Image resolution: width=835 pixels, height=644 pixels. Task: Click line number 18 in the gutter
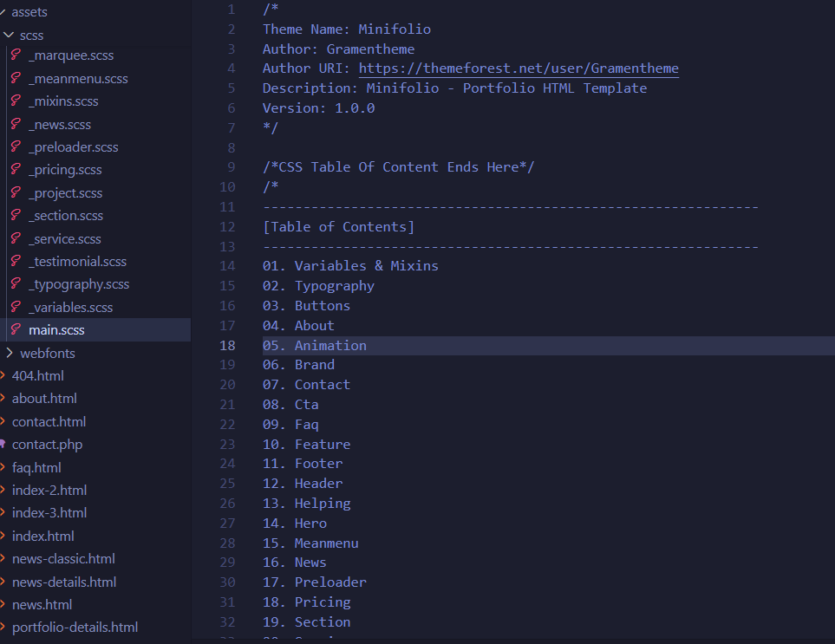(227, 346)
